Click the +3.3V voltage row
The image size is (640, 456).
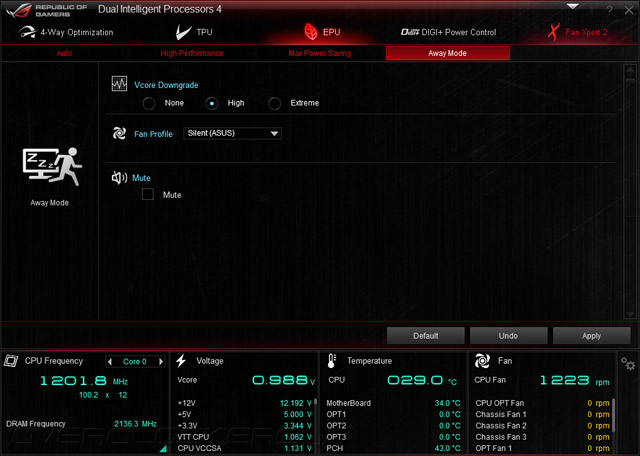pos(244,426)
